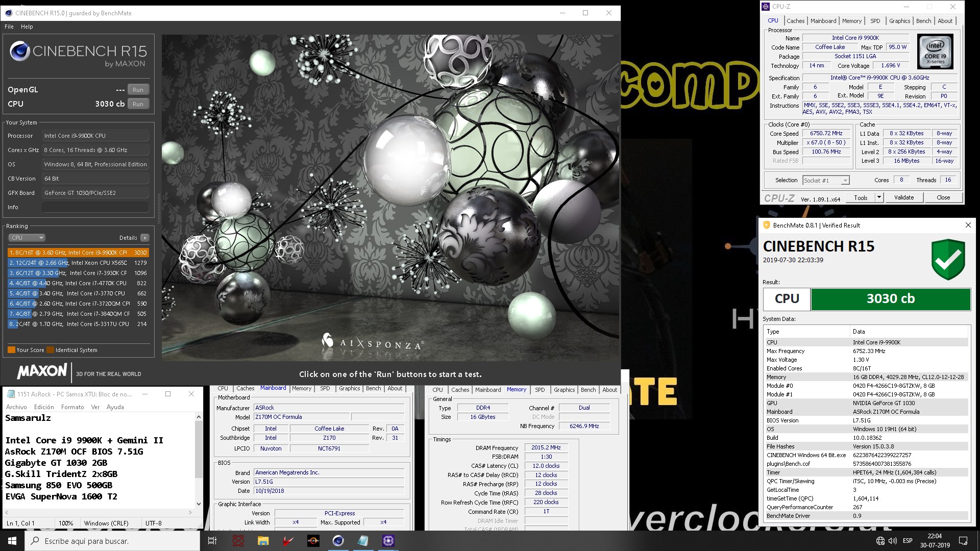Viewport: 980px width, 551px height.
Task: Select the i5-3317U ranking row
Action: pyautogui.click(x=78, y=324)
